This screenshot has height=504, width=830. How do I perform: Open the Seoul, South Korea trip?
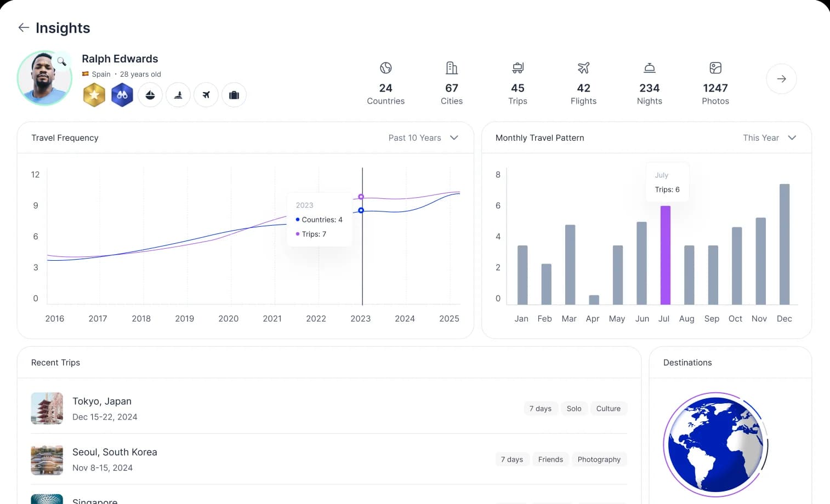click(x=329, y=459)
